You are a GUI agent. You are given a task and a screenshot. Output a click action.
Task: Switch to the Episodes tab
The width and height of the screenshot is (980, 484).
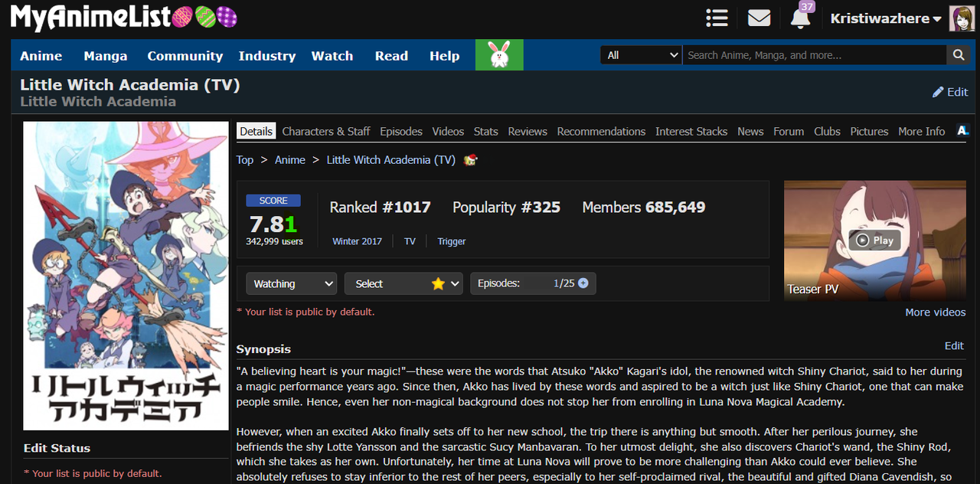[401, 131]
